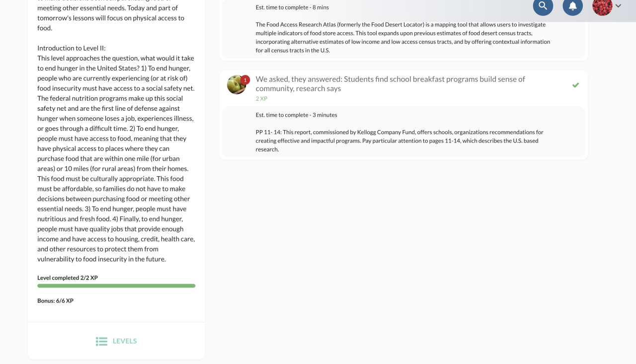The image size is (636, 364).
Task: Click the user profile avatar
Action: pyautogui.click(x=602, y=6)
